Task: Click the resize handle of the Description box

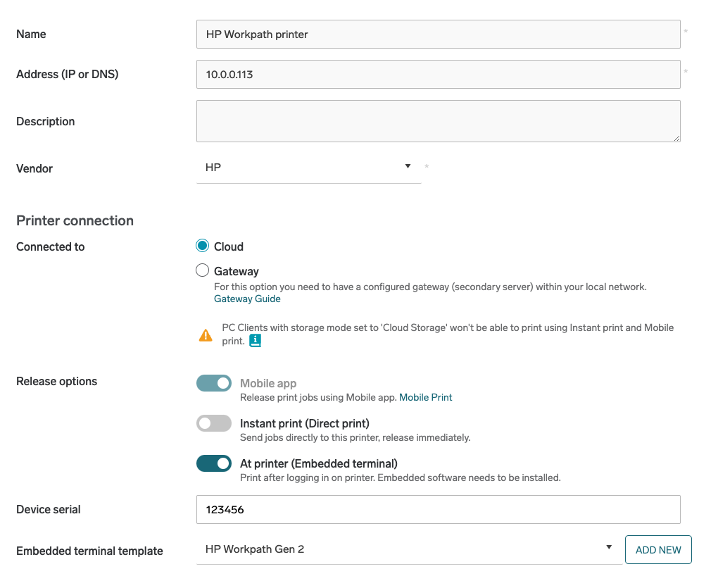Action: (676, 138)
